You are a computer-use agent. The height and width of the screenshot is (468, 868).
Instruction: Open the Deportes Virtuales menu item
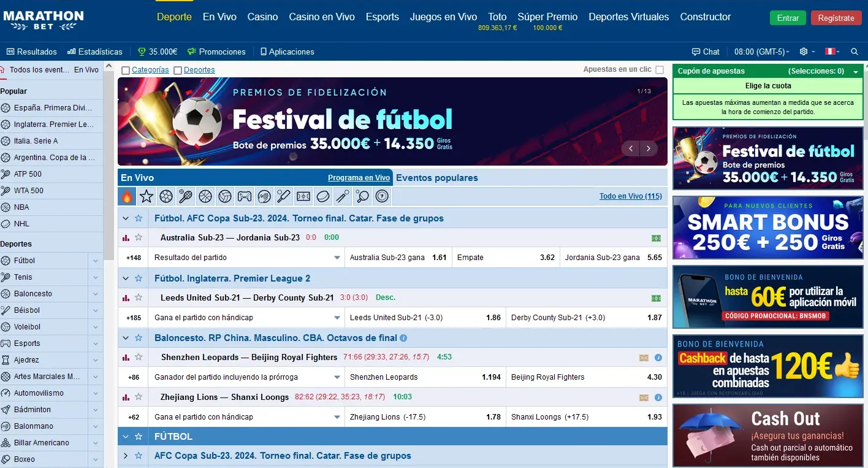click(629, 17)
